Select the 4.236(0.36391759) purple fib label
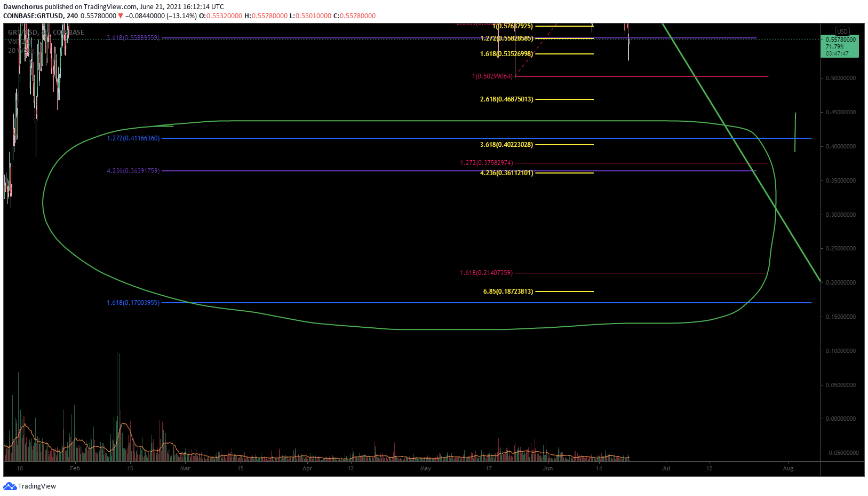The image size is (868, 496). 133,171
